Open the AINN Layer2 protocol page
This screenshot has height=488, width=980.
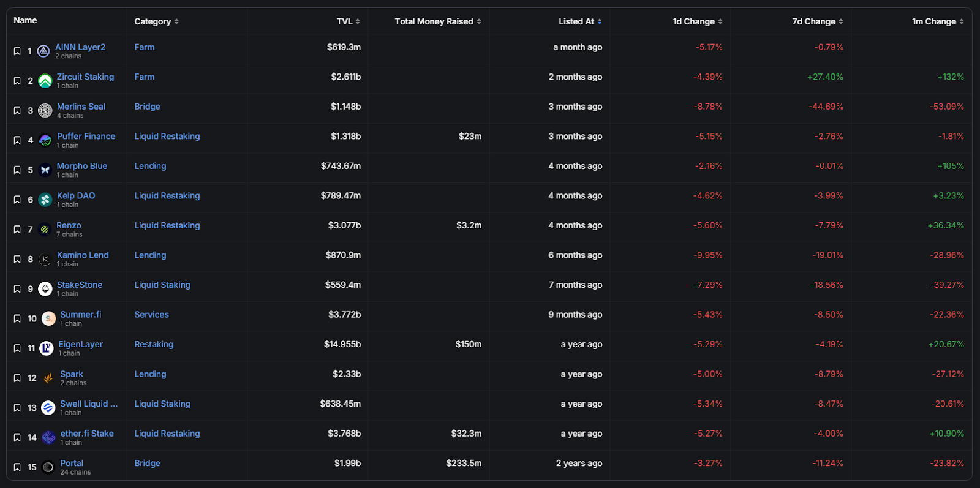pyautogui.click(x=80, y=47)
